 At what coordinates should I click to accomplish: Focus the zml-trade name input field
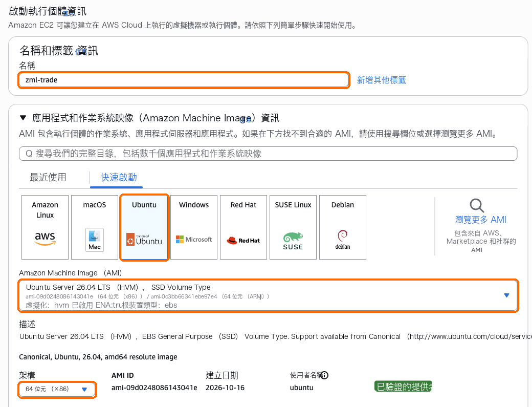click(x=184, y=80)
